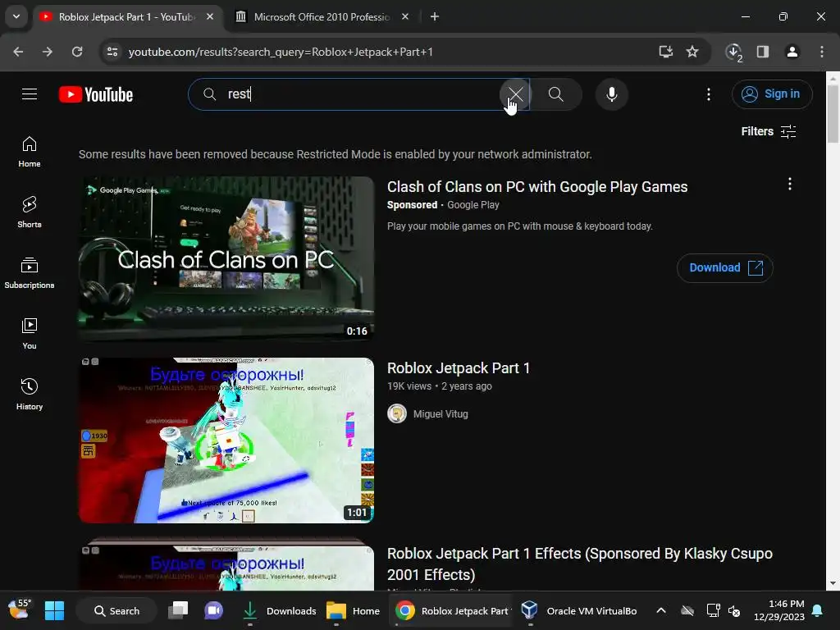Show hidden system tray icons

coord(660,610)
